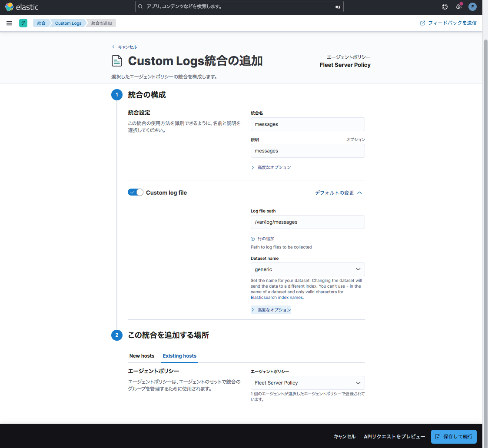Open the help menu icon
The image size is (488, 448).
[x=445, y=7]
